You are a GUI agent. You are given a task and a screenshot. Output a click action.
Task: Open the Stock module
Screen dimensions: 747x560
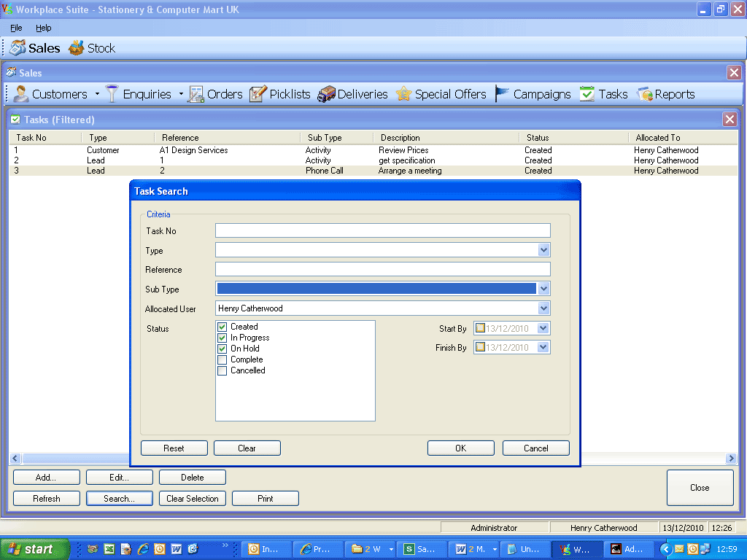(92, 48)
